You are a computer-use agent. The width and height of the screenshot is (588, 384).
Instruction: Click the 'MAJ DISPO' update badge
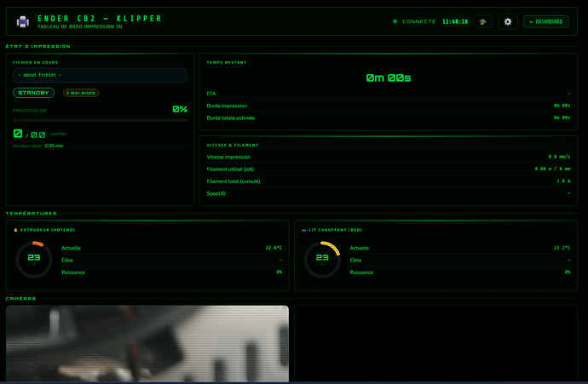click(x=81, y=93)
